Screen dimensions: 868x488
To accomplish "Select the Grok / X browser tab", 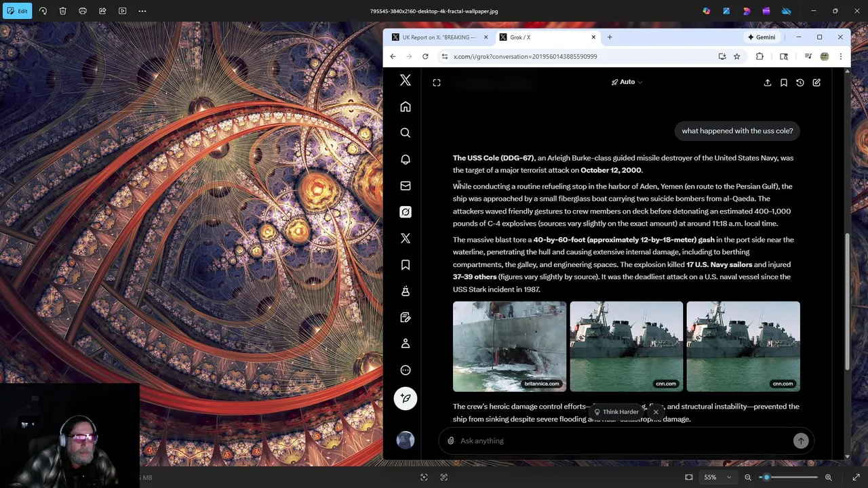I will (547, 37).
